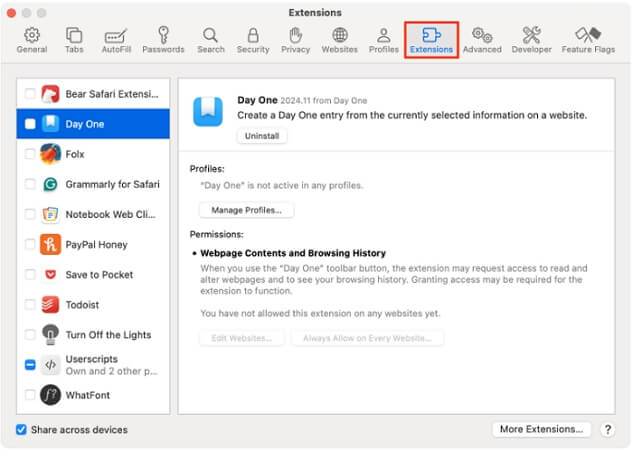Open the Advanced gears pane
This screenshot has width=633, height=450.
pos(482,40)
